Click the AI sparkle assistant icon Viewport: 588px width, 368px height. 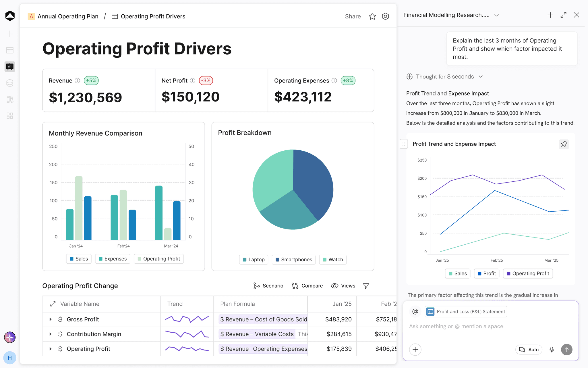click(x=10, y=337)
